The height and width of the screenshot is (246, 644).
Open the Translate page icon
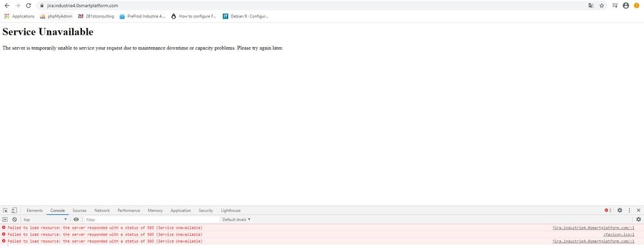click(590, 6)
